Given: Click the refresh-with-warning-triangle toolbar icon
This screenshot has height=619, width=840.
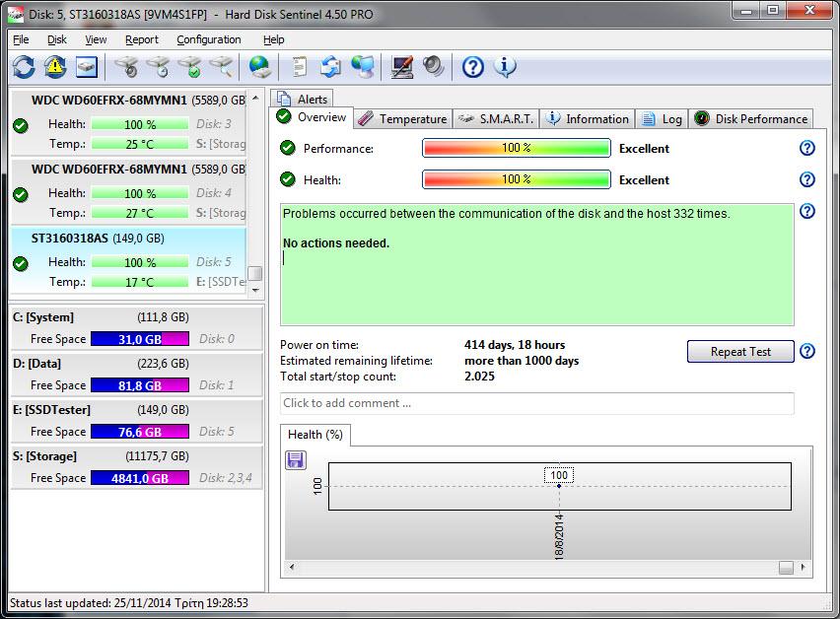Looking at the screenshot, I should tap(55, 67).
